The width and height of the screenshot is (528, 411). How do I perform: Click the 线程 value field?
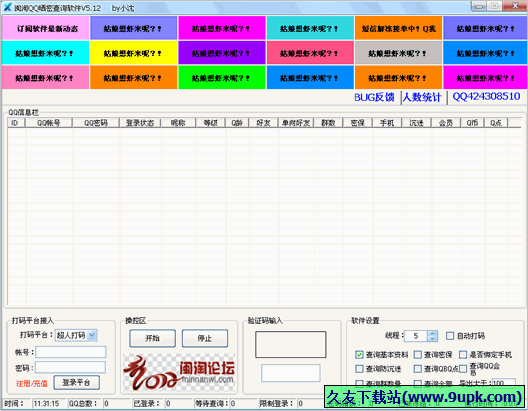[416, 336]
